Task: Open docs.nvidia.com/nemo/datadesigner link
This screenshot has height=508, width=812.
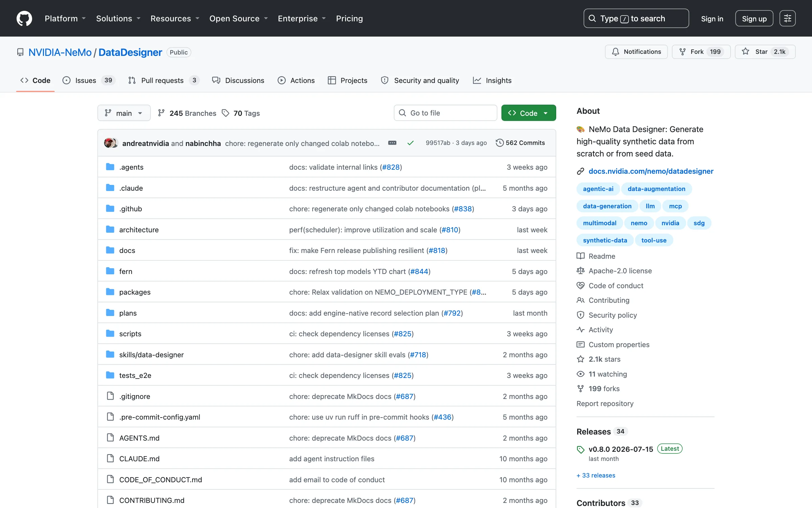Action: [651, 171]
